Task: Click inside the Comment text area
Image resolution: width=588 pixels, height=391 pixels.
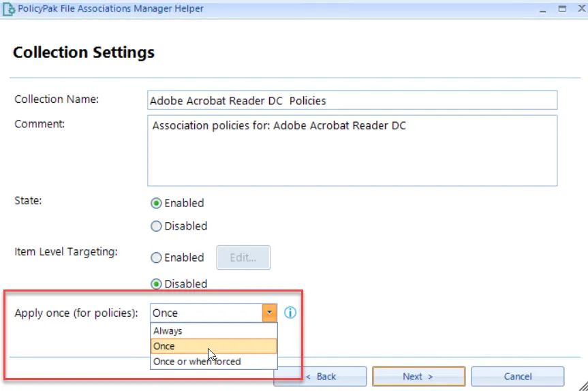Action: tap(352, 151)
